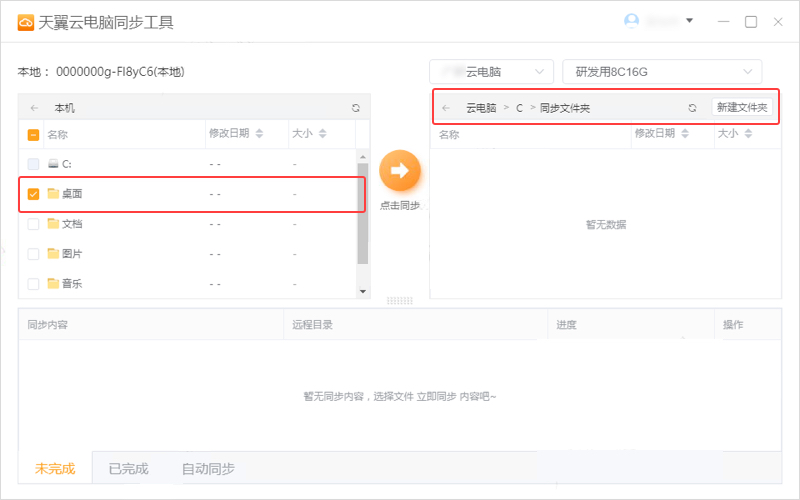Sort local list by 大小
The height and width of the screenshot is (500, 800).
[x=322, y=134]
